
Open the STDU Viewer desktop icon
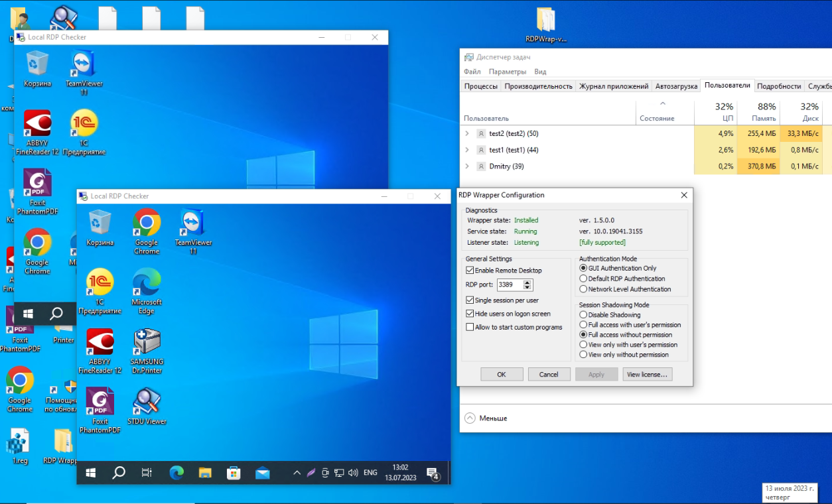[147, 404]
